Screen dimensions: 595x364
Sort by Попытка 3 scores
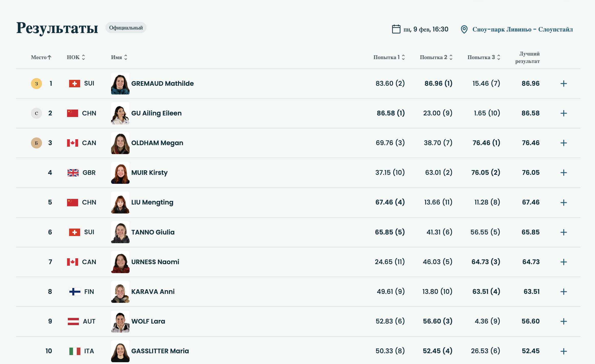tap(484, 57)
